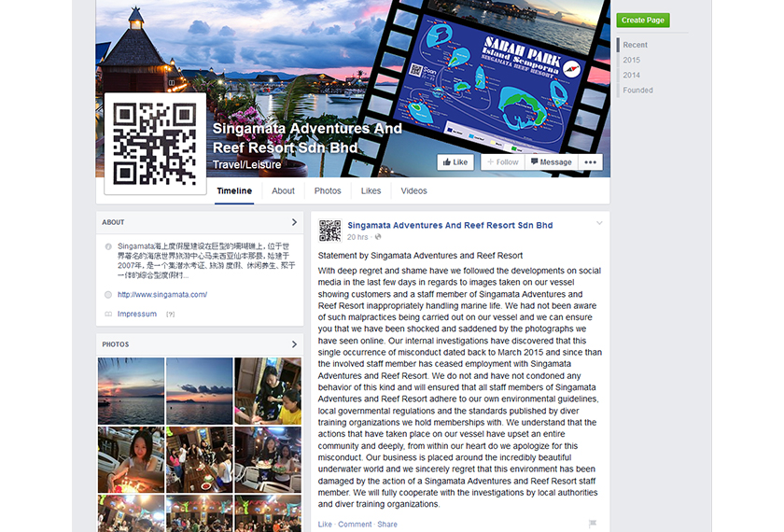Open the Likes tab
Screen dimensions: 784x532
(371, 191)
